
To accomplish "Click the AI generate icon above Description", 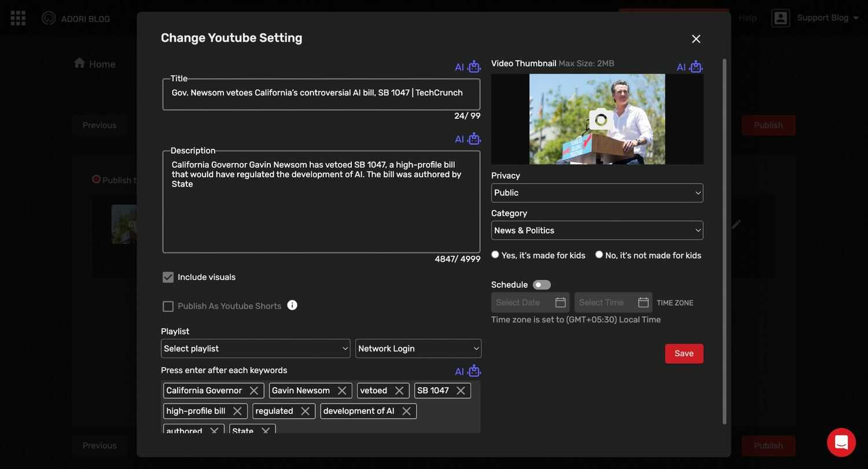I will point(474,139).
